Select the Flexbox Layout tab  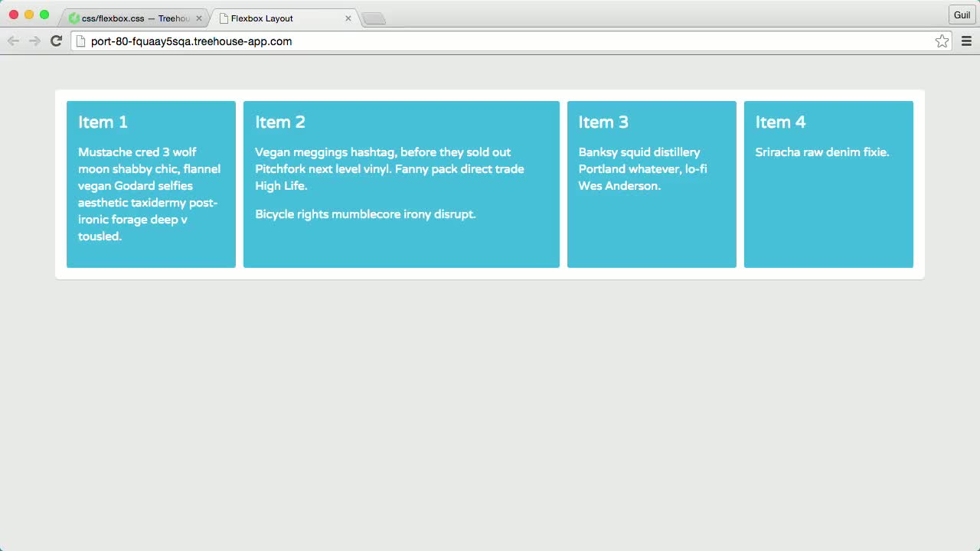285,18
